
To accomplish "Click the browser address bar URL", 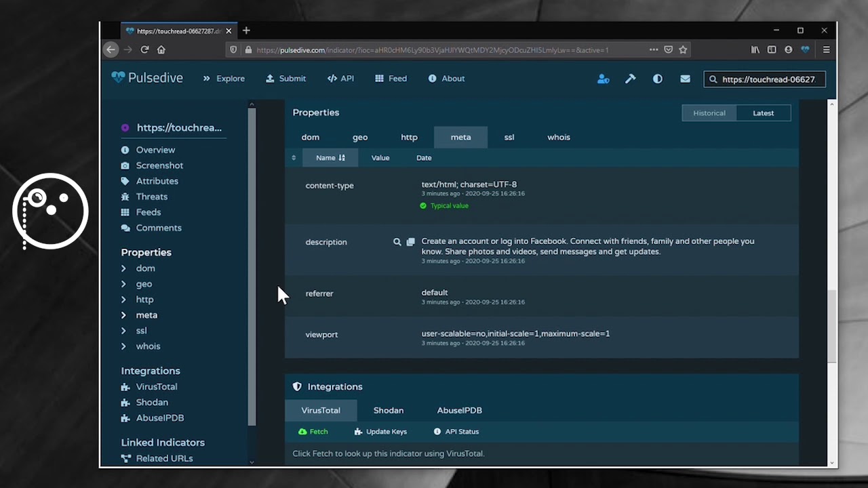I will 433,50.
